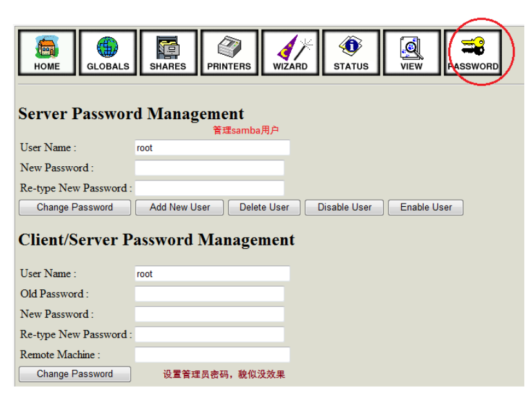Image resolution: width=532 pixels, height=393 pixels.
Task: Open the SHARES file cabinet icon
Action: click(x=168, y=52)
